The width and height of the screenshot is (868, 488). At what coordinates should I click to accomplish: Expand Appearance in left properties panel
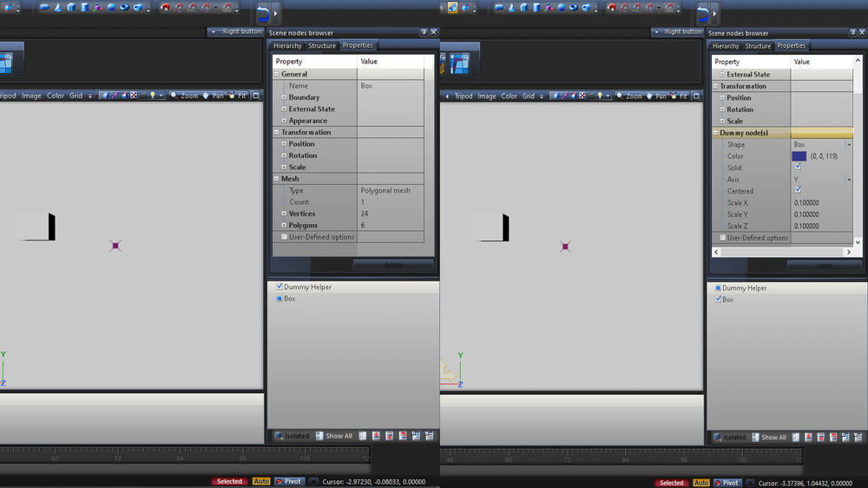point(284,121)
